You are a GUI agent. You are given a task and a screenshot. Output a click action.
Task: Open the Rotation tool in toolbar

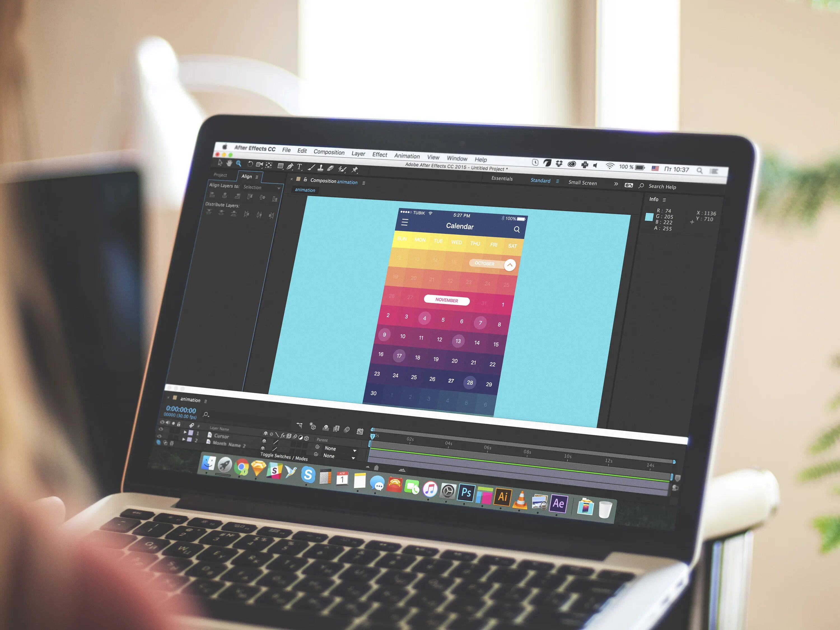pyautogui.click(x=249, y=164)
